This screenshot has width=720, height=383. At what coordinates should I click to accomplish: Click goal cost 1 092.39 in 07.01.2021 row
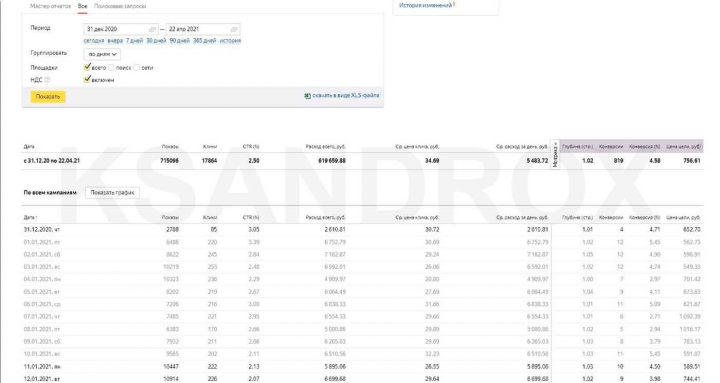pyautogui.click(x=689, y=316)
